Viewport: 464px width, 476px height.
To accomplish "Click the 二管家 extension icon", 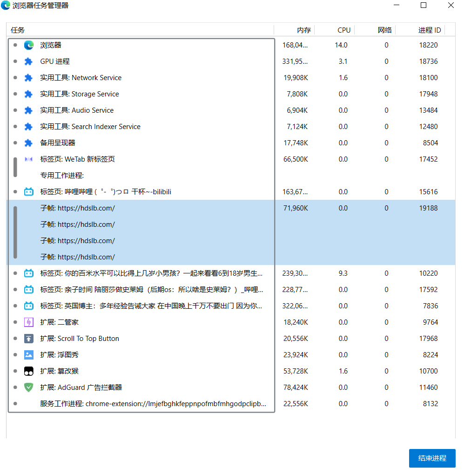I will pos(29,322).
